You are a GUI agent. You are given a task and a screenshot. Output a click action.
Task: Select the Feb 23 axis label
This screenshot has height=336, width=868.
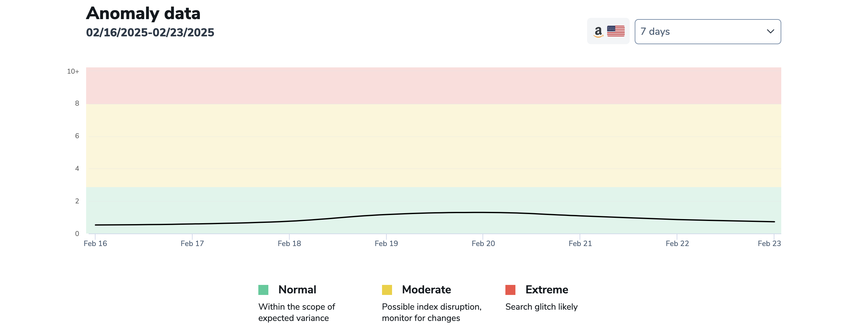pyautogui.click(x=769, y=244)
